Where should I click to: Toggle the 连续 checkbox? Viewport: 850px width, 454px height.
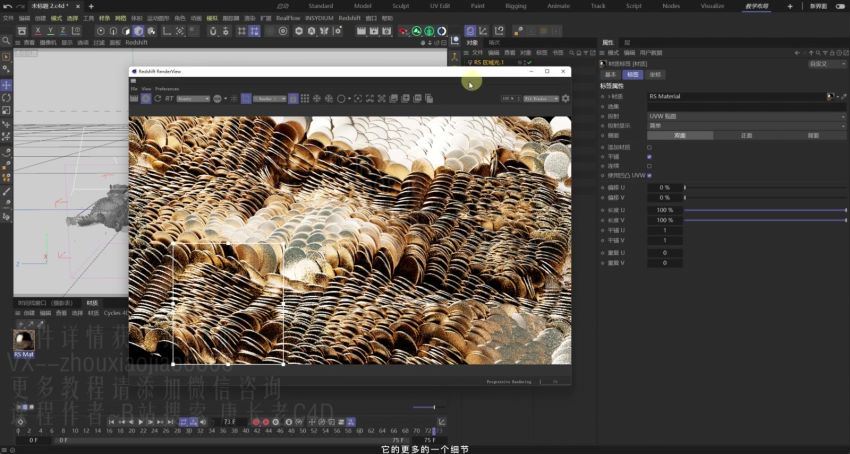coord(649,166)
